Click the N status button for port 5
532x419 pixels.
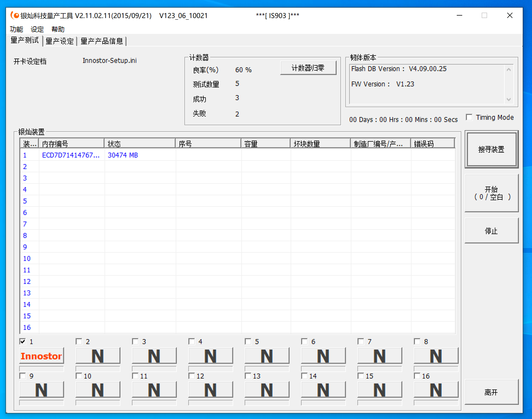click(267, 356)
